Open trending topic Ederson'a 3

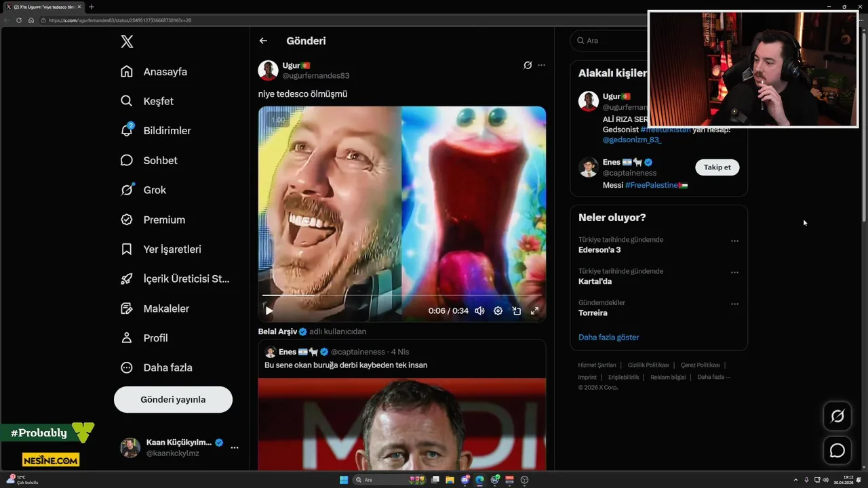pyautogui.click(x=599, y=250)
